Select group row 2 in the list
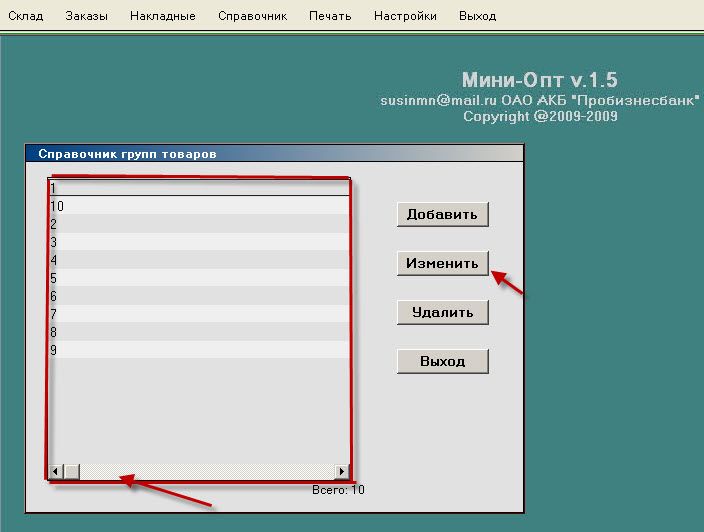The height and width of the screenshot is (532, 704). (200, 224)
